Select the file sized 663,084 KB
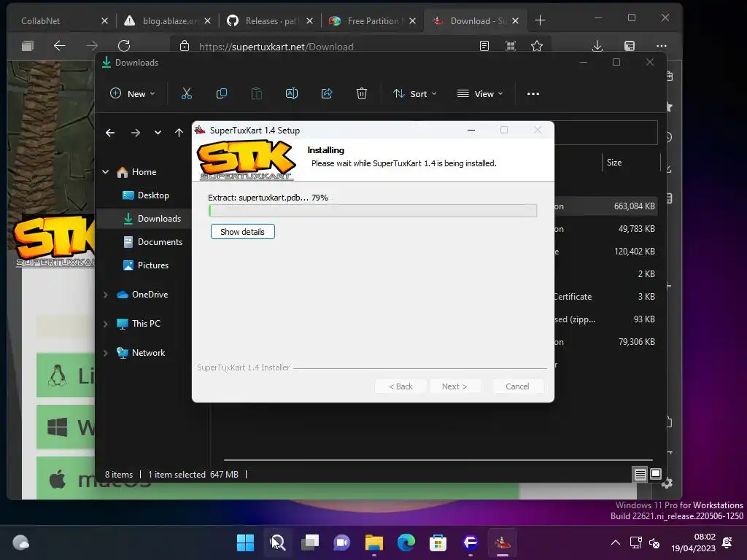The height and width of the screenshot is (560, 747). coord(634,206)
